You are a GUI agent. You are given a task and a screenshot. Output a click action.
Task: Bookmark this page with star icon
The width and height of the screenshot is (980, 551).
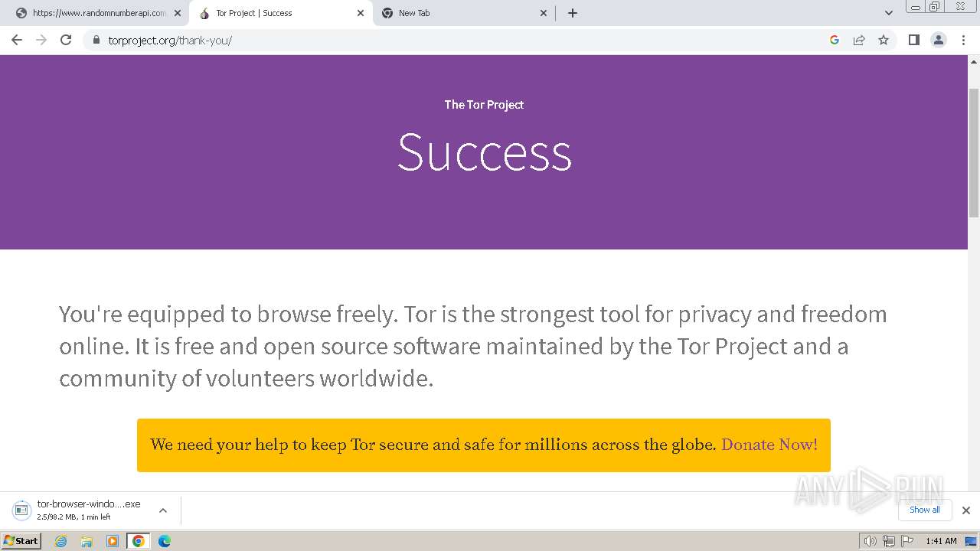click(x=884, y=40)
